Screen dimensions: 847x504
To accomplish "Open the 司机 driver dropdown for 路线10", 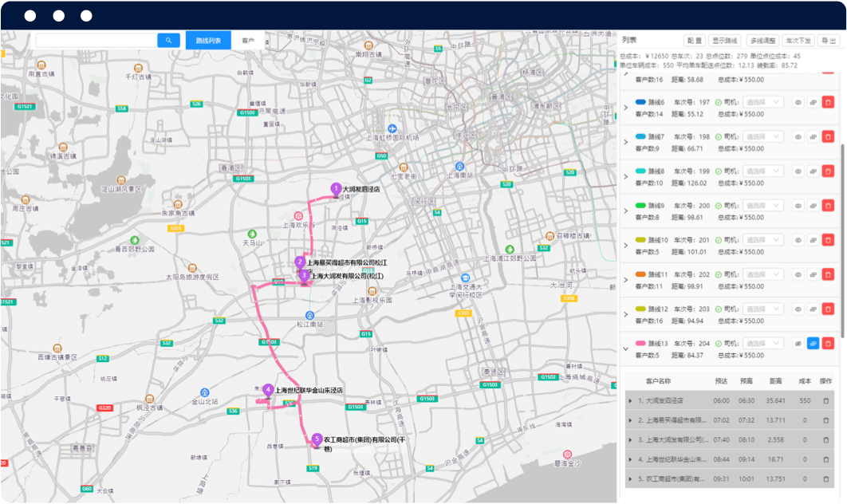I will pyautogui.click(x=762, y=240).
